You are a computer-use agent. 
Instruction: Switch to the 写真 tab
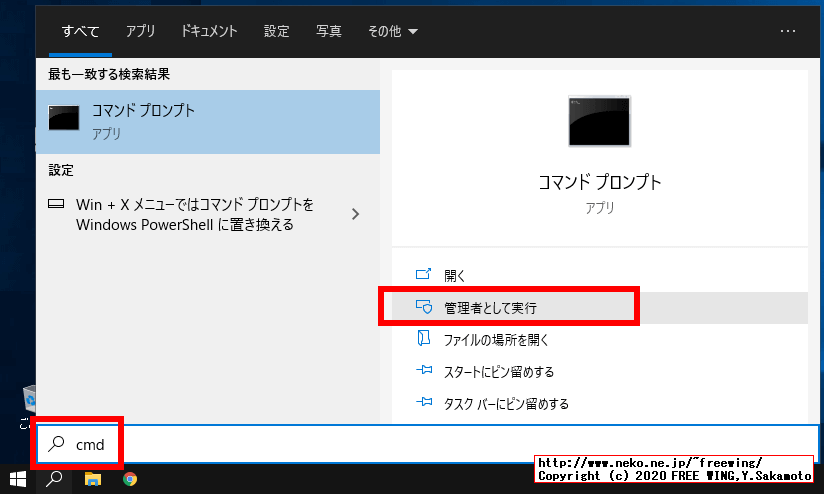(328, 32)
